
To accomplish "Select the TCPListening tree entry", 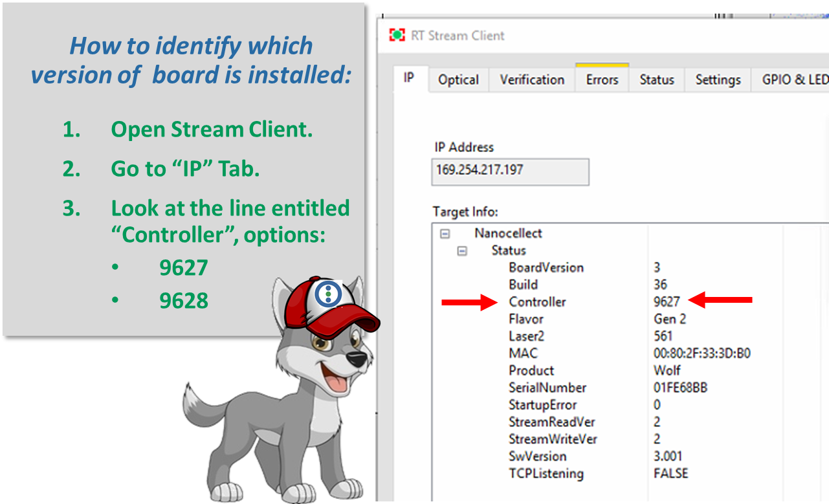I will (x=546, y=474).
